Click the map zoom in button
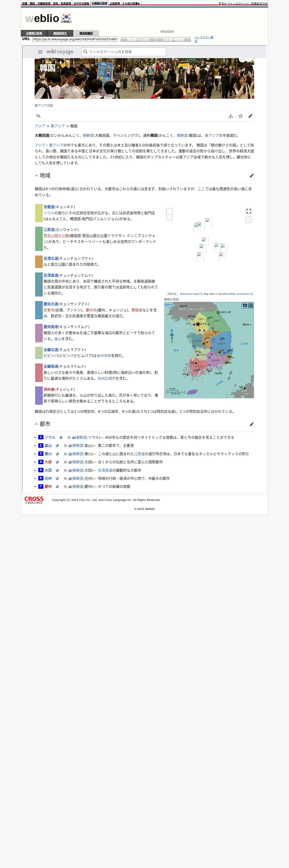This screenshot has width=289, height=868. coord(169,211)
